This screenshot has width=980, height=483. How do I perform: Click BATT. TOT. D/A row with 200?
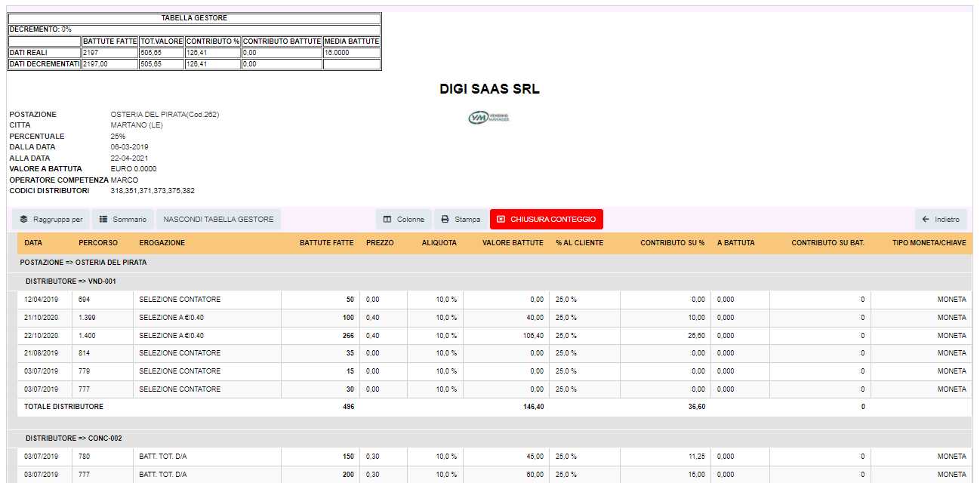495,475
